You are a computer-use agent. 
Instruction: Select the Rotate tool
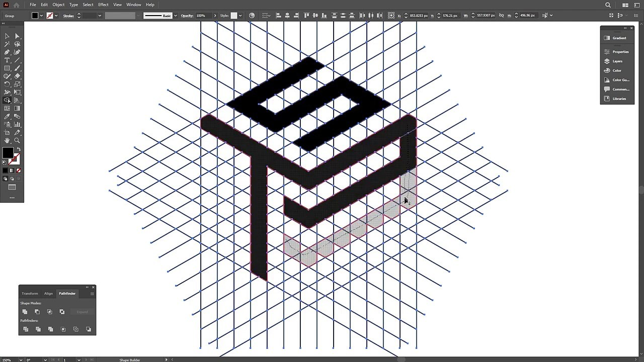7,84
